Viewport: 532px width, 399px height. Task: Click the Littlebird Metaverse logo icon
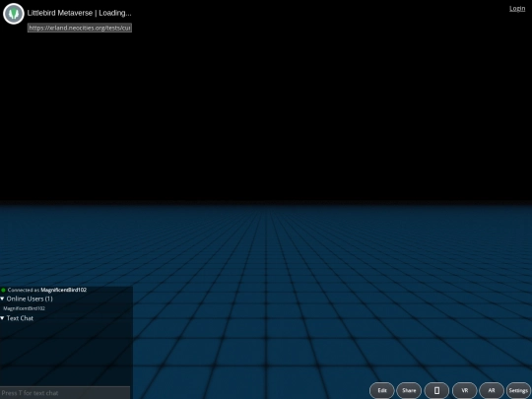tap(14, 14)
